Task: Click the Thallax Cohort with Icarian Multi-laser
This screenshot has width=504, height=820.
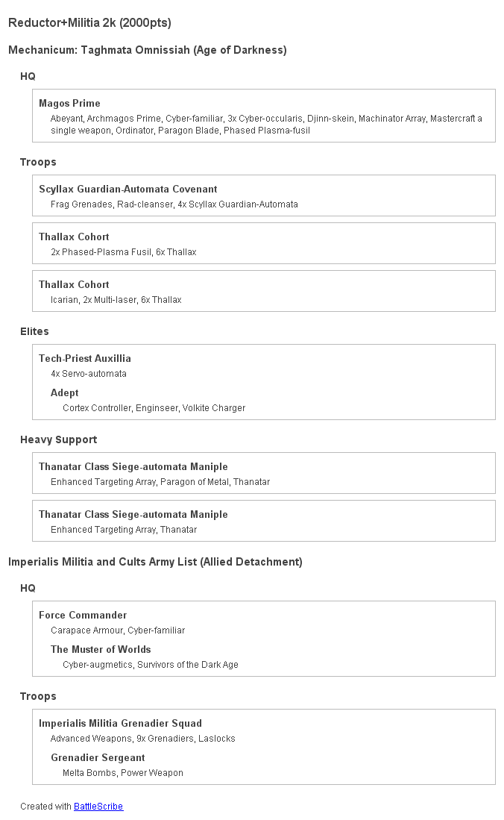Action: (x=74, y=284)
